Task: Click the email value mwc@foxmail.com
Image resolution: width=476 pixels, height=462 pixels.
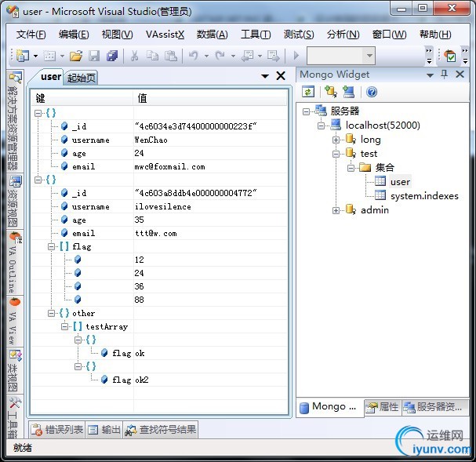Action: click(x=169, y=166)
